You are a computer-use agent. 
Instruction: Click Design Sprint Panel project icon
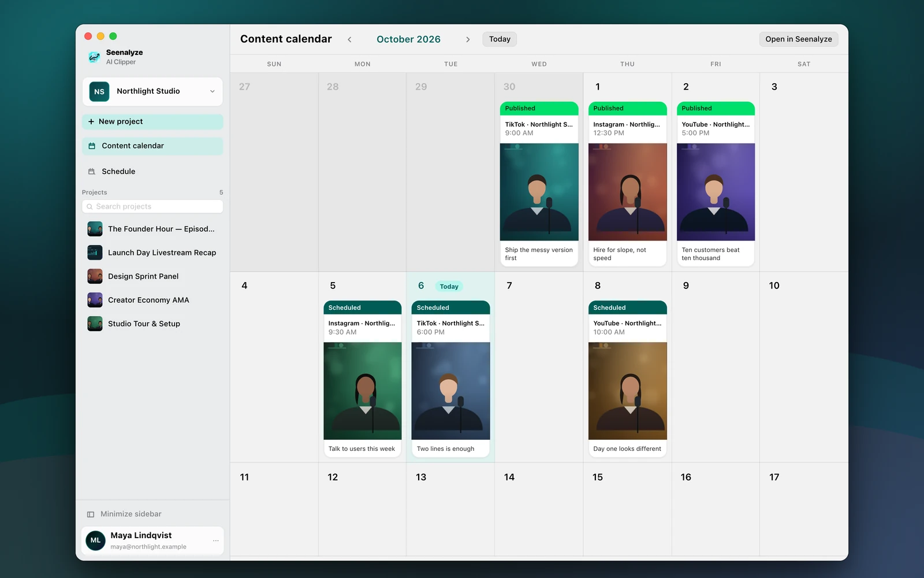[x=95, y=276]
